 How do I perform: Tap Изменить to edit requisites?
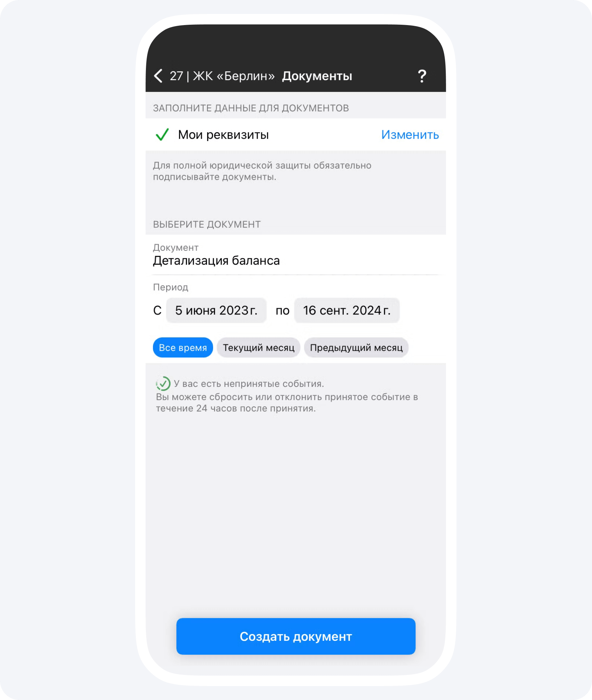[x=410, y=134]
